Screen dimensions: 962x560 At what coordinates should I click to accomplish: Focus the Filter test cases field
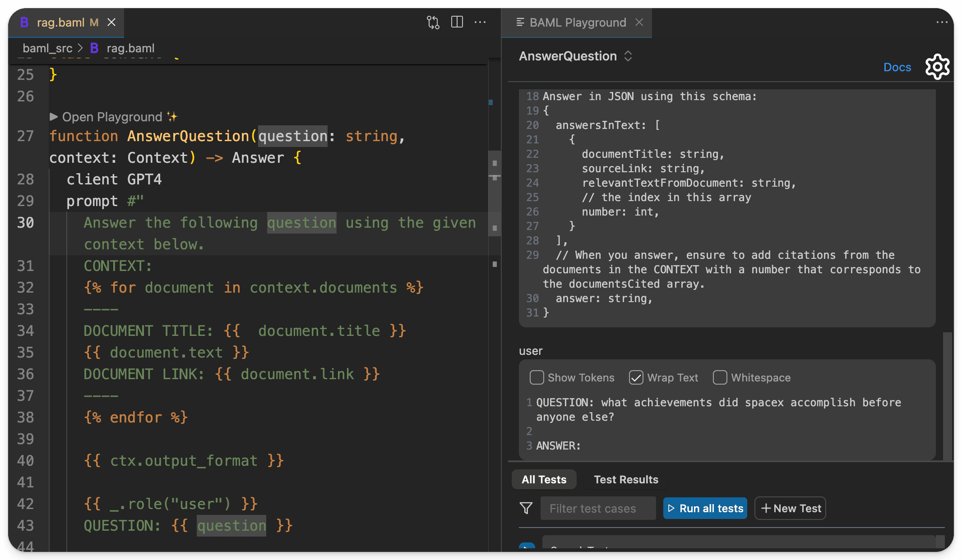pos(598,508)
